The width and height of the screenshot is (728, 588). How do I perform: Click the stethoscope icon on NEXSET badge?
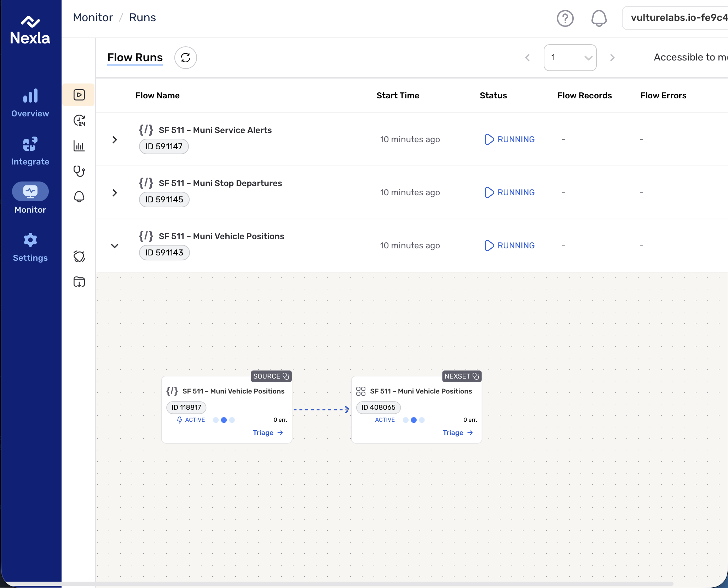pyautogui.click(x=476, y=376)
